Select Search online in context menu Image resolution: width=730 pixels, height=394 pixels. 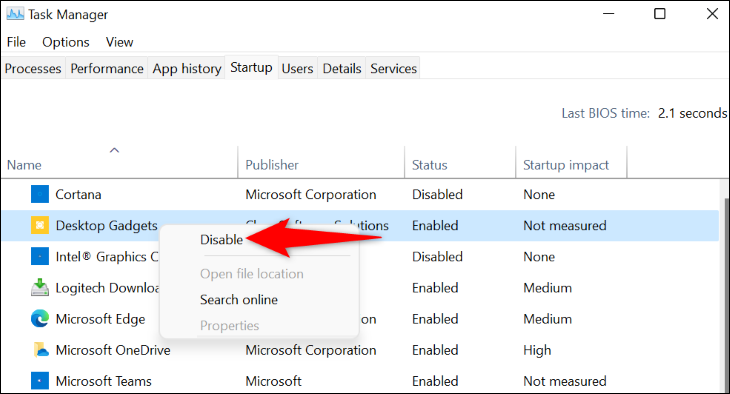239,299
